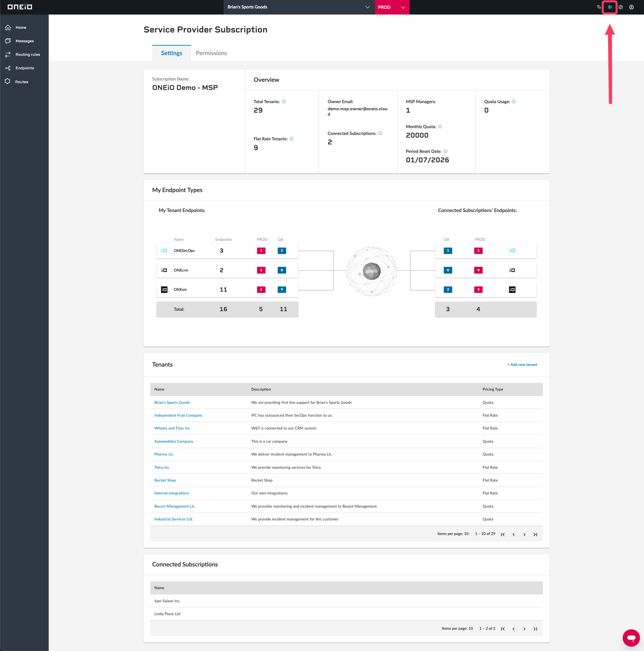Show info for Flat Rate Tenants
The height and width of the screenshot is (651, 644).
click(292, 139)
